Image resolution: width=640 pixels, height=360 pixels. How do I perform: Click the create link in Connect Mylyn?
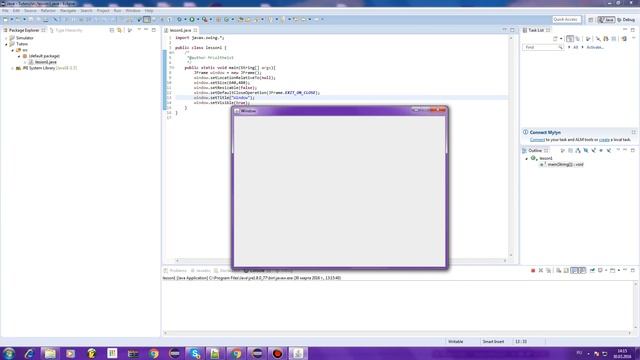pyautogui.click(x=604, y=140)
